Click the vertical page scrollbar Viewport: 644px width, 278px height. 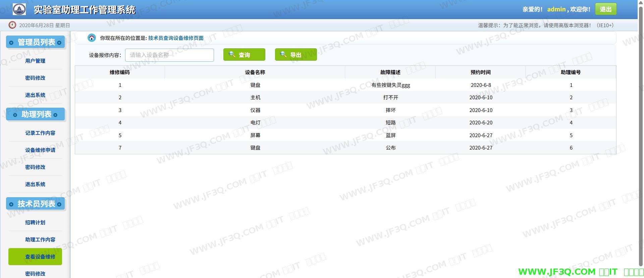[x=641, y=134]
